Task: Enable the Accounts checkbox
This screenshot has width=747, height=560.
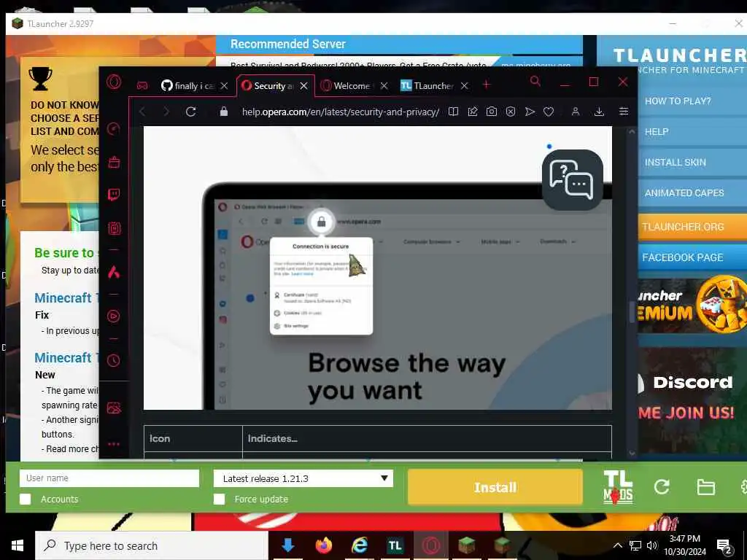Action: (26, 499)
